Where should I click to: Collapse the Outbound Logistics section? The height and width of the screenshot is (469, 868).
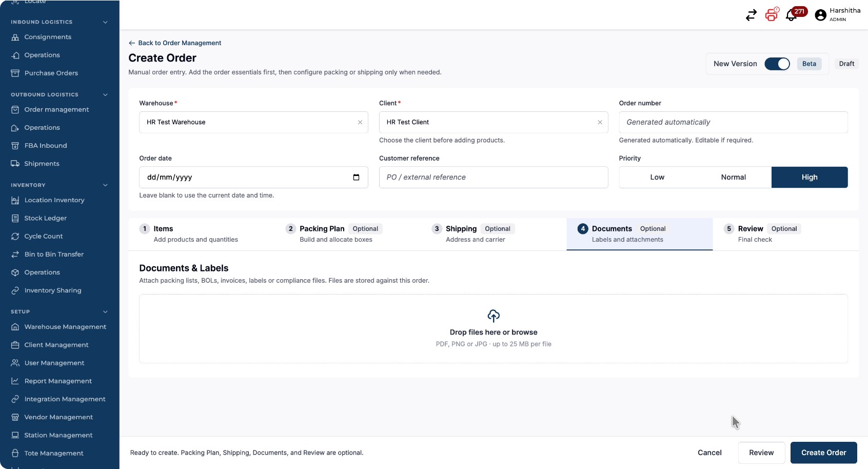click(x=105, y=94)
